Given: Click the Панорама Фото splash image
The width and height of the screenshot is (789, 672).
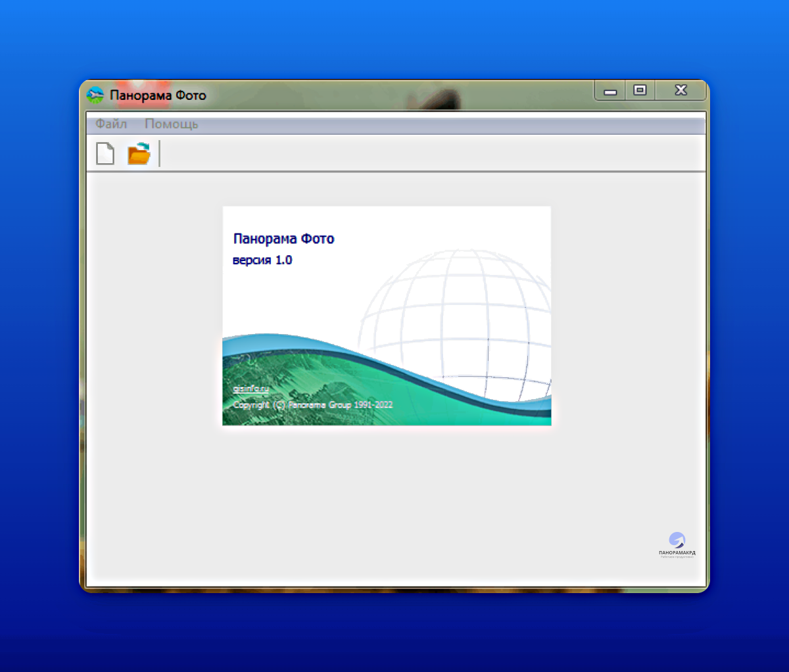Looking at the screenshot, I should click(387, 316).
